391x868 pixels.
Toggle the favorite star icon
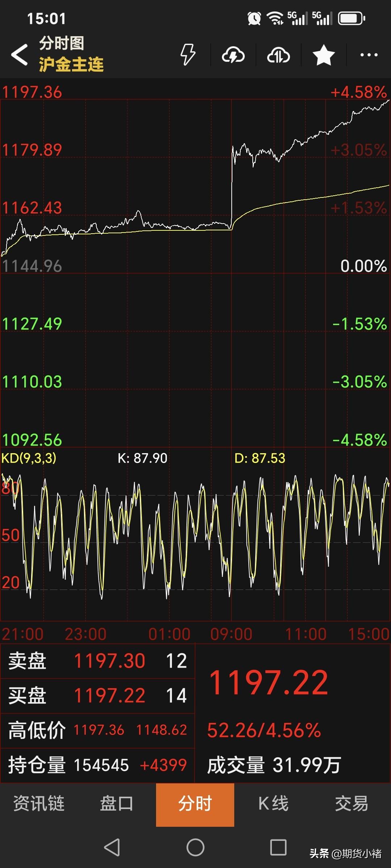click(x=323, y=55)
